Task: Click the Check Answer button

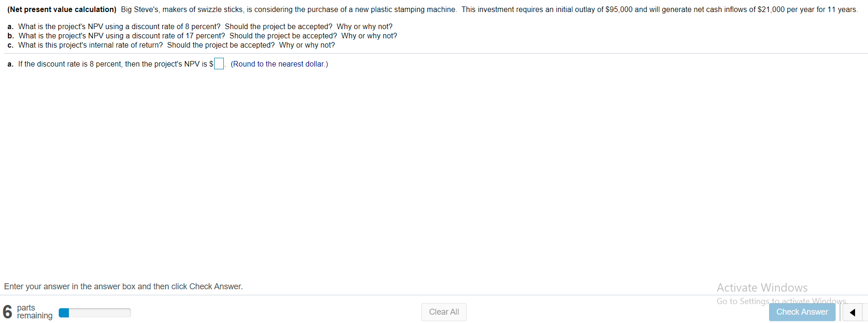Action: tap(802, 312)
